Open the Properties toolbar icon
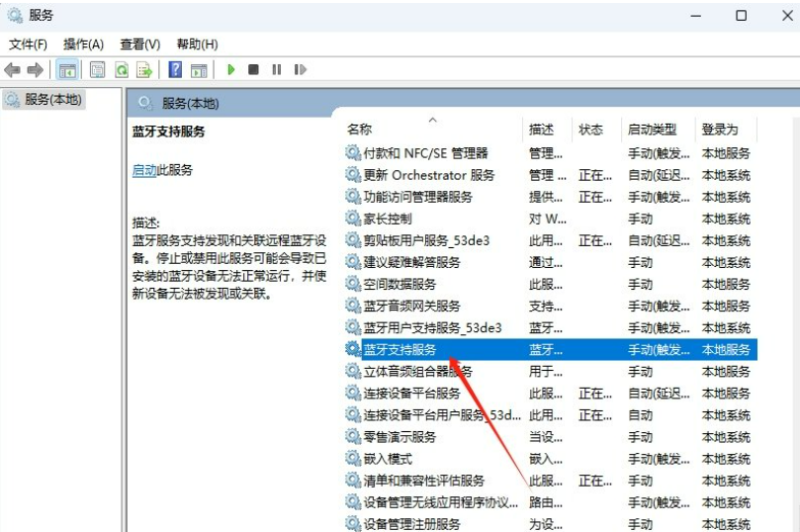This screenshot has height=532, width=800. [x=98, y=69]
